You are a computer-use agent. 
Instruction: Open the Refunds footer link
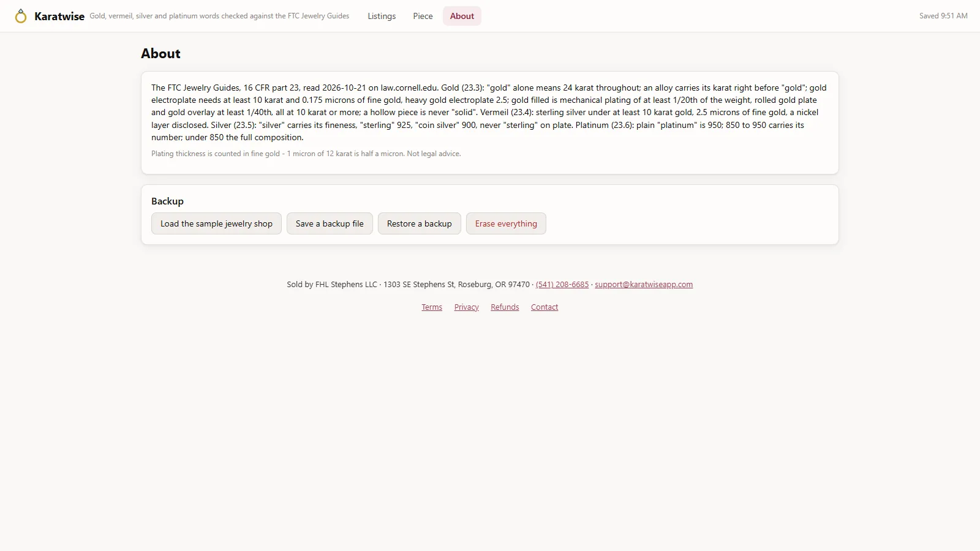pyautogui.click(x=505, y=307)
